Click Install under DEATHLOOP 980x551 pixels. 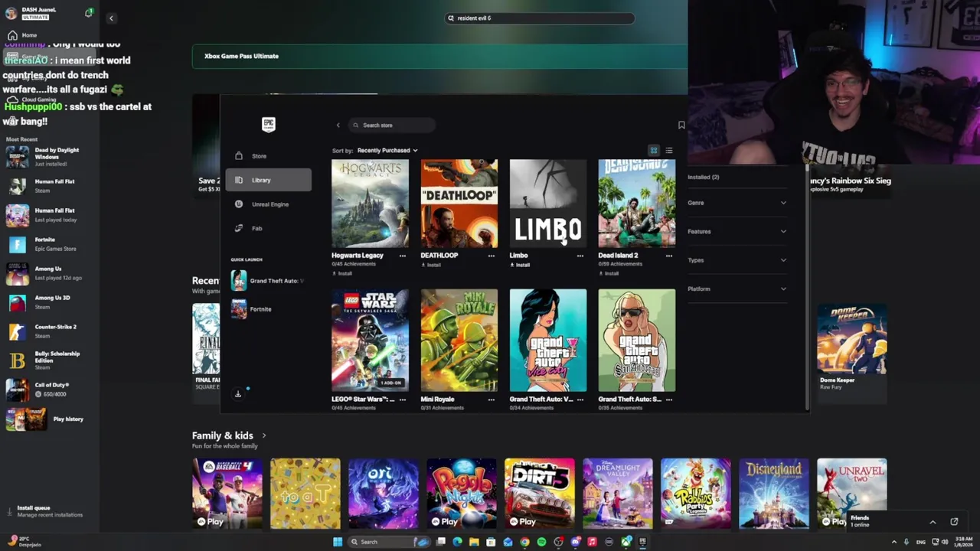[431, 265]
